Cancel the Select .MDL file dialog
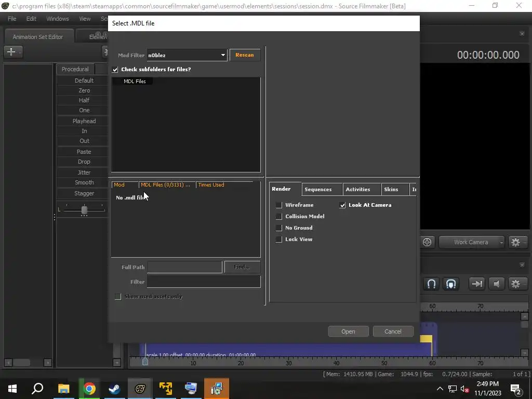 393,331
